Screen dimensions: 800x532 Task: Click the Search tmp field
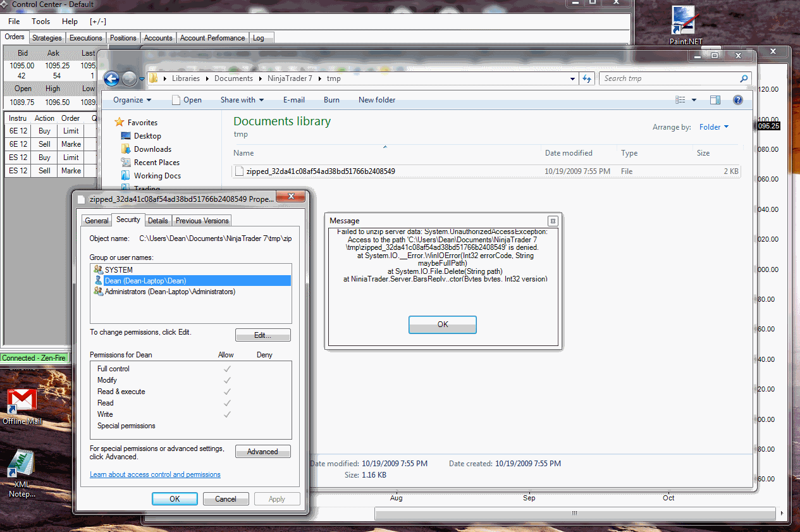pos(668,78)
